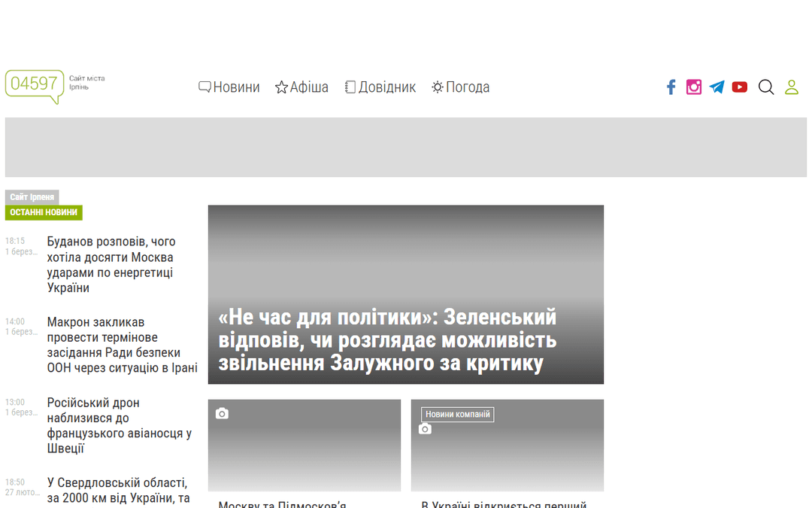Screen dimensions: 812x508
Task: Go to the Погода menu section
Action: coord(468,87)
